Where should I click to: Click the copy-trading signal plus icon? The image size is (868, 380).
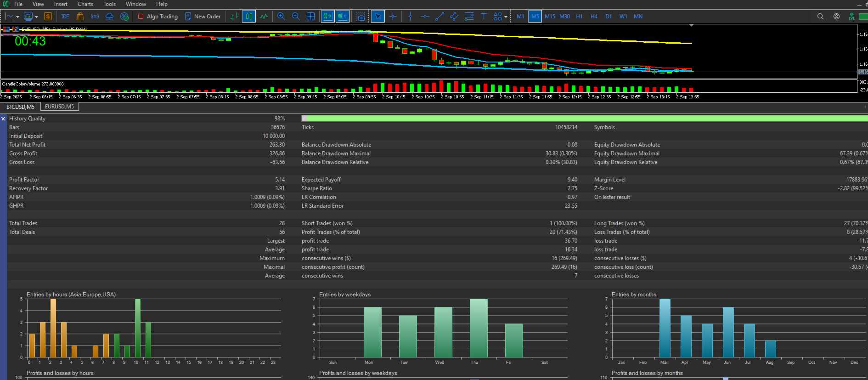pos(124,17)
